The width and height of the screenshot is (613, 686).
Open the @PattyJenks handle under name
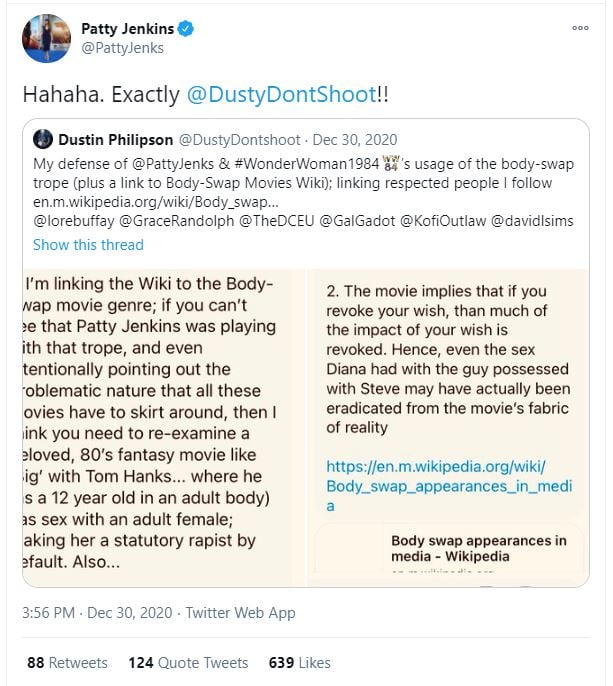[x=122, y=48]
